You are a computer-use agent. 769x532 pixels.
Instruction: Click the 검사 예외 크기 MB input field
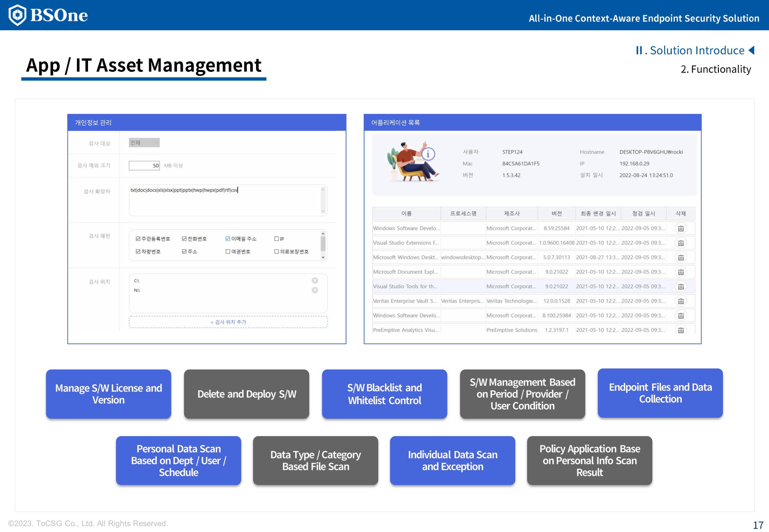144,165
